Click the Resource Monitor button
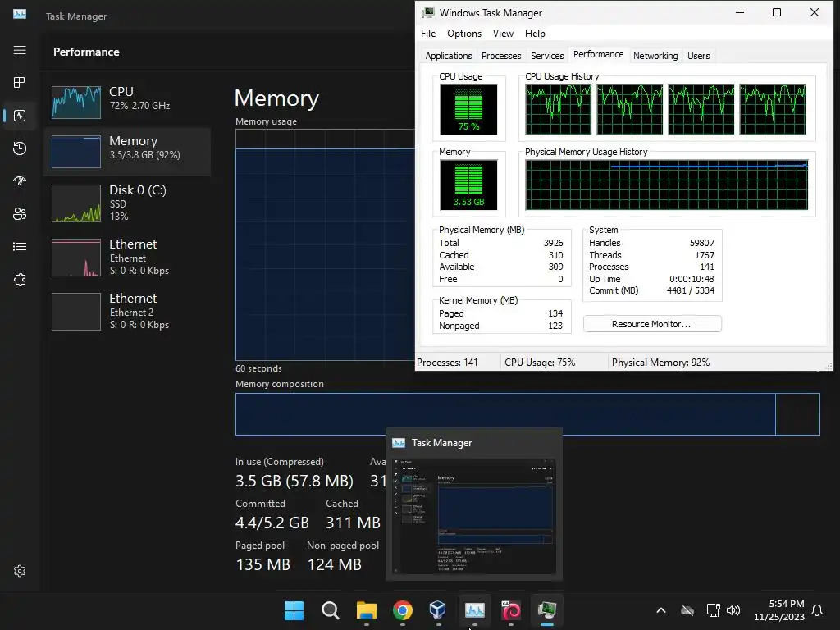Screen dimensions: 840x630 coord(652,324)
